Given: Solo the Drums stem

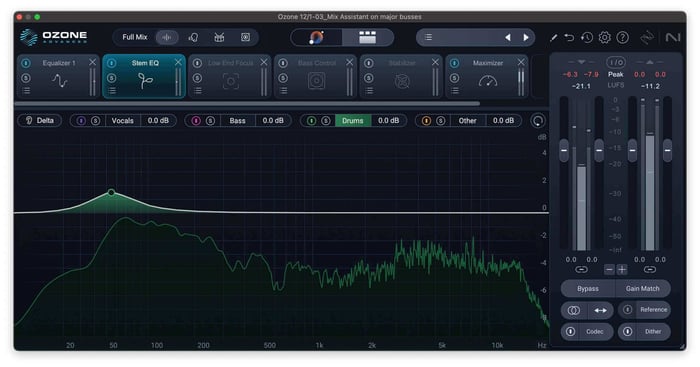Looking at the screenshot, I should click(326, 121).
